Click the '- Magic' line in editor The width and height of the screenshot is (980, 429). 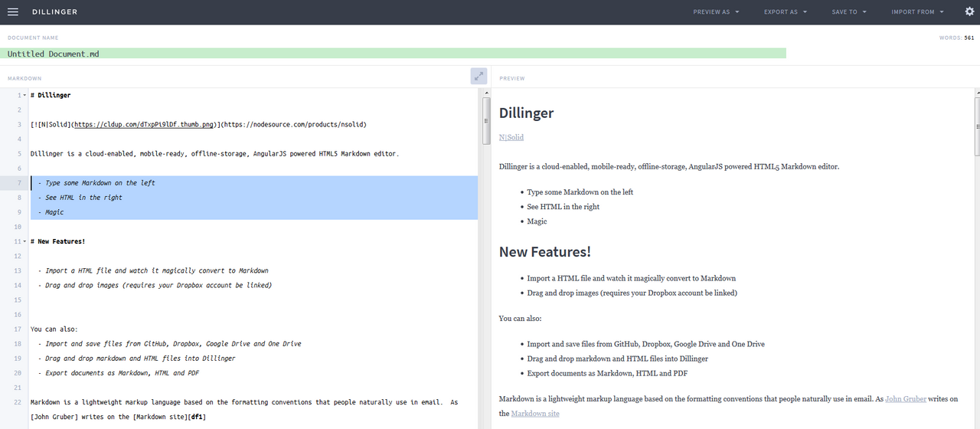click(51, 212)
